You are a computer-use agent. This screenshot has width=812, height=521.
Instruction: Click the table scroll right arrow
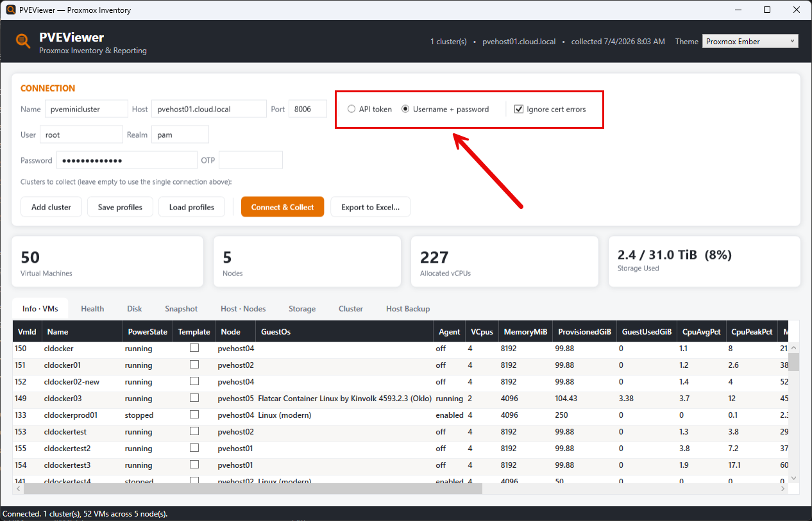tap(782, 488)
